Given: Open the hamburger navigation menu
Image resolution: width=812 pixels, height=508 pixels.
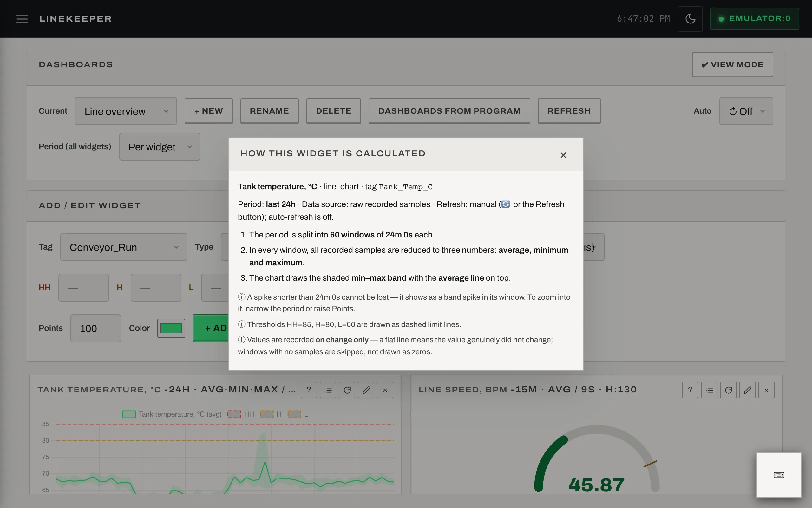Looking at the screenshot, I should click(x=22, y=19).
